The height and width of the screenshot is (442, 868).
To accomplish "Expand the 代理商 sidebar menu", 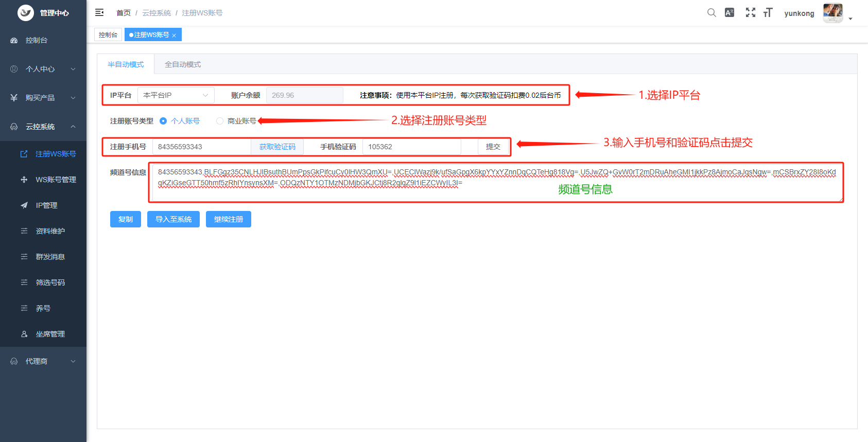I will (x=43, y=361).
